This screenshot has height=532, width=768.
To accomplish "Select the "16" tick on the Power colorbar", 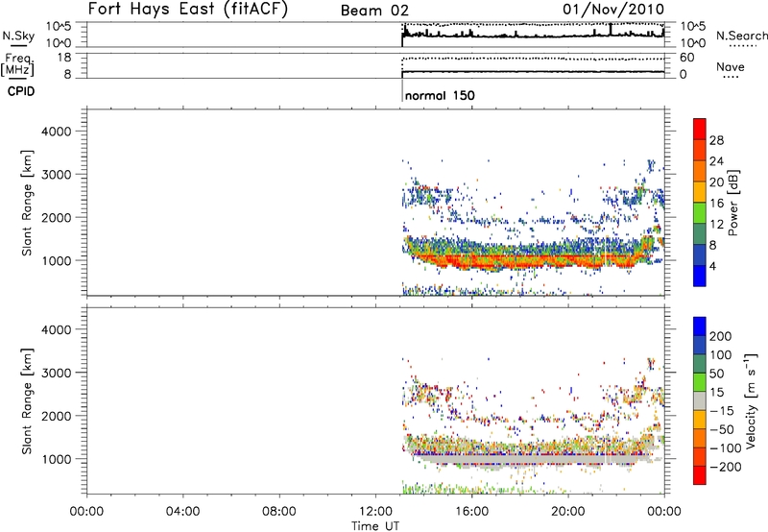I will 716,204.
